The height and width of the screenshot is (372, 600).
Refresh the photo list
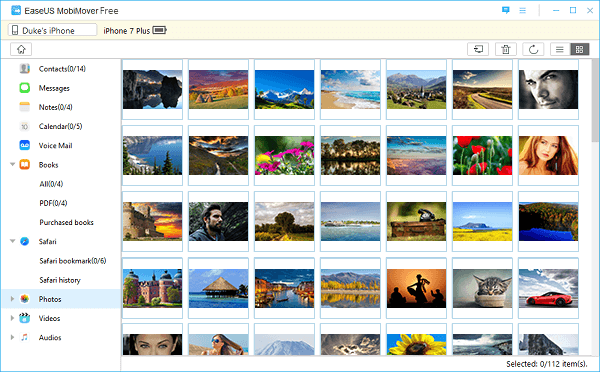pos(533,49)
